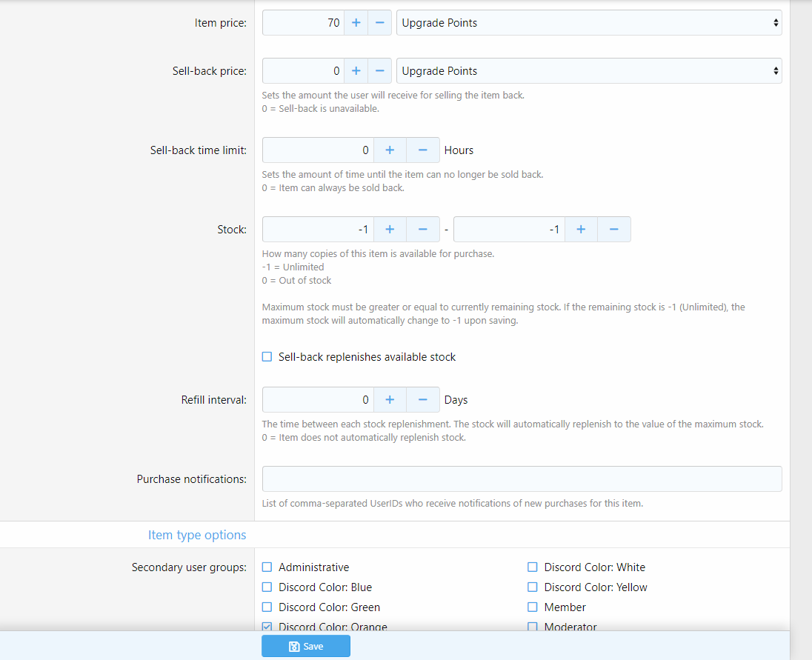812x660 pixels.
Task: Click the Item price number field
Action: pyautogui.click(x=303, y=23)
